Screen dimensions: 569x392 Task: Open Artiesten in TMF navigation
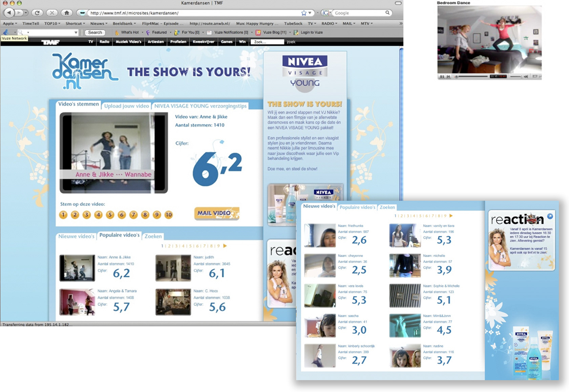point(156,42)
